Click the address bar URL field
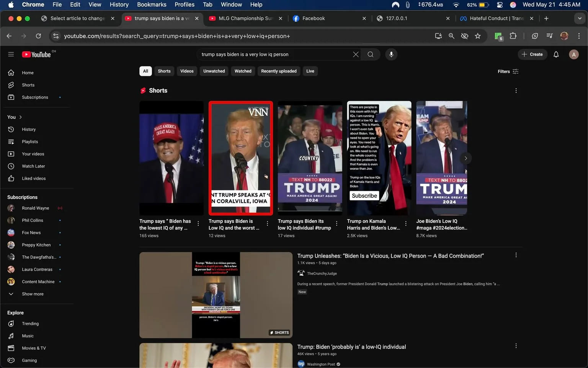The height and width of the screenshot is (368, 588). pos(245,36)
